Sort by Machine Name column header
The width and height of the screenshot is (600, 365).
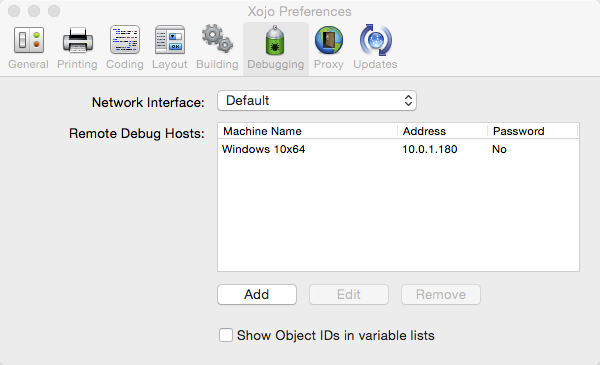pos(308,131)
